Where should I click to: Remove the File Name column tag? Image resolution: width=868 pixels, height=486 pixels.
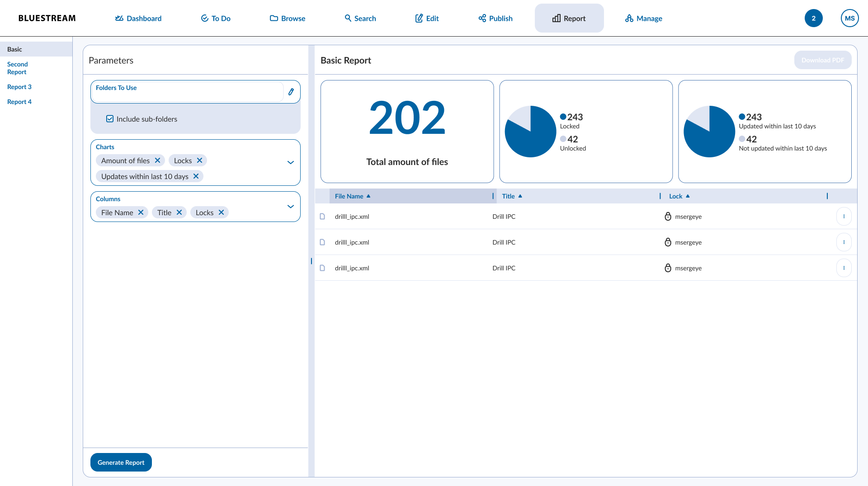pos(141,212)
